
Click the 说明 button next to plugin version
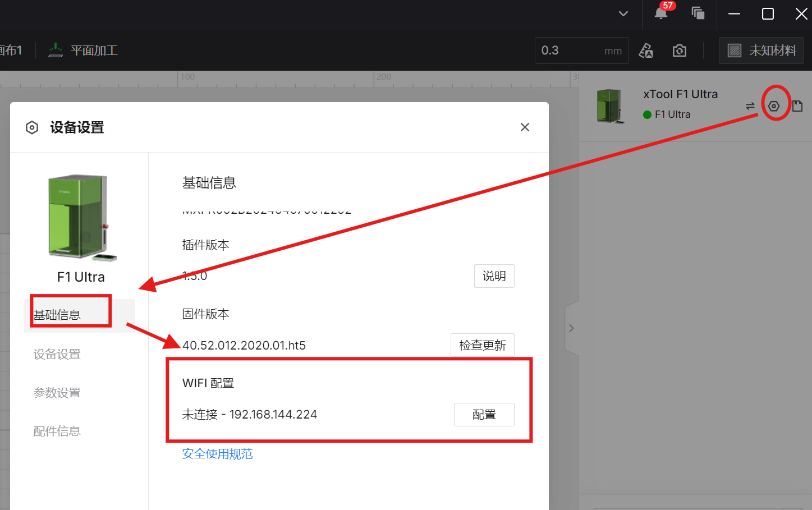click(494, 276)
